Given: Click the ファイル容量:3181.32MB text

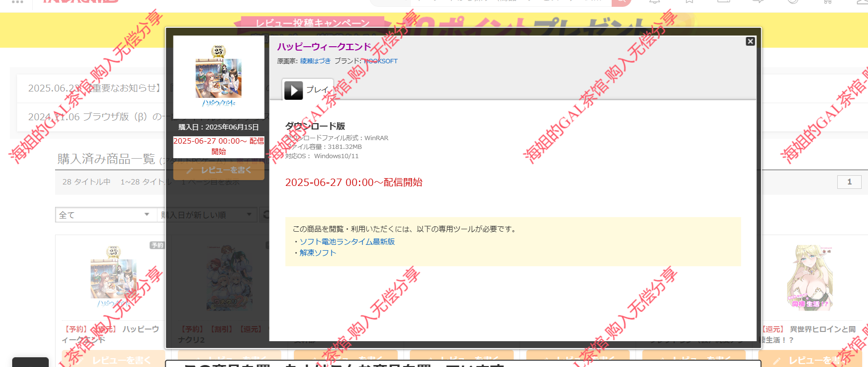Looking at the screenshot, I should click(324, 147).
